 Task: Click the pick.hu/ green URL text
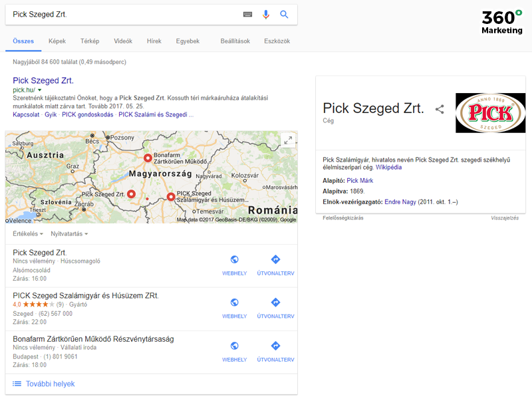24,90
